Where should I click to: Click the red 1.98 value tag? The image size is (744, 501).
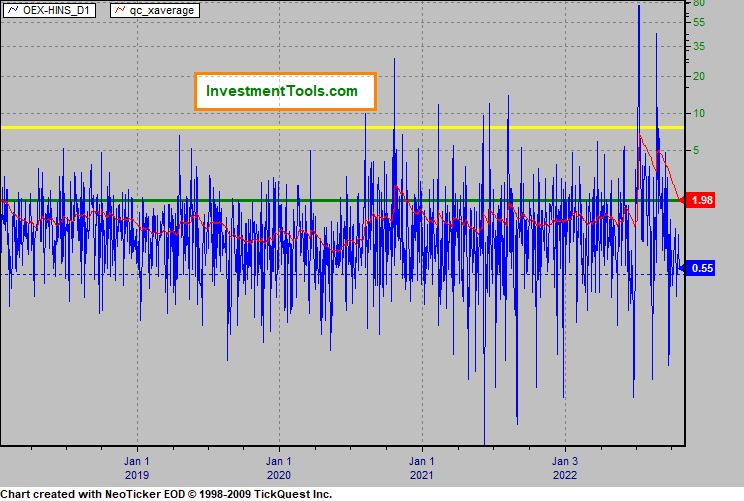(x=702, y=200)
